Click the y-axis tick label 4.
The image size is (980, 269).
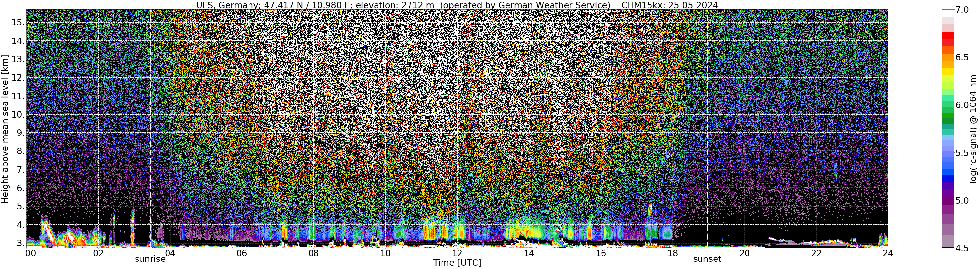click(20, 225)
